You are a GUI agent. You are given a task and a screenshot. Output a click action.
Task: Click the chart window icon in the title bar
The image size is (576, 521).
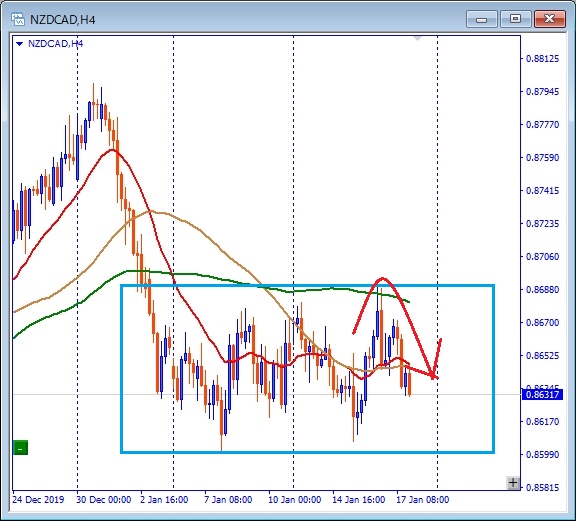coord(18,19)
